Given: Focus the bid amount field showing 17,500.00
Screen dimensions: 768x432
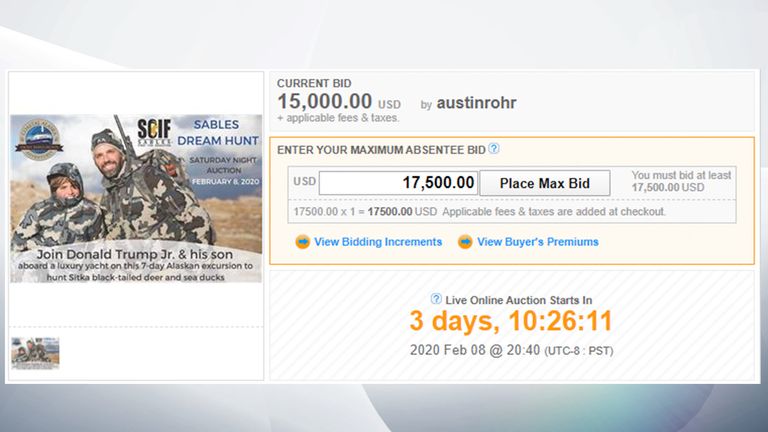Looking at the screenshot, I should click(398, 183).
